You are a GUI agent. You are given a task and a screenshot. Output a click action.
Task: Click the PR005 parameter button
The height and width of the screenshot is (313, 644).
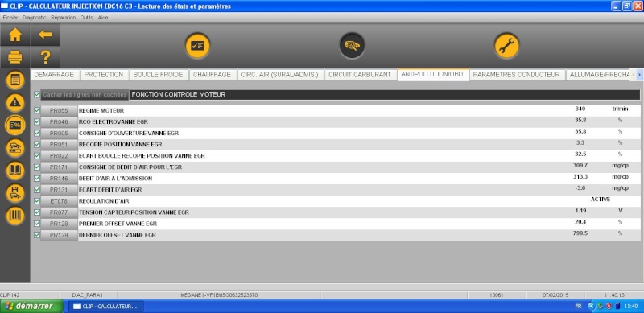(59, 133)
